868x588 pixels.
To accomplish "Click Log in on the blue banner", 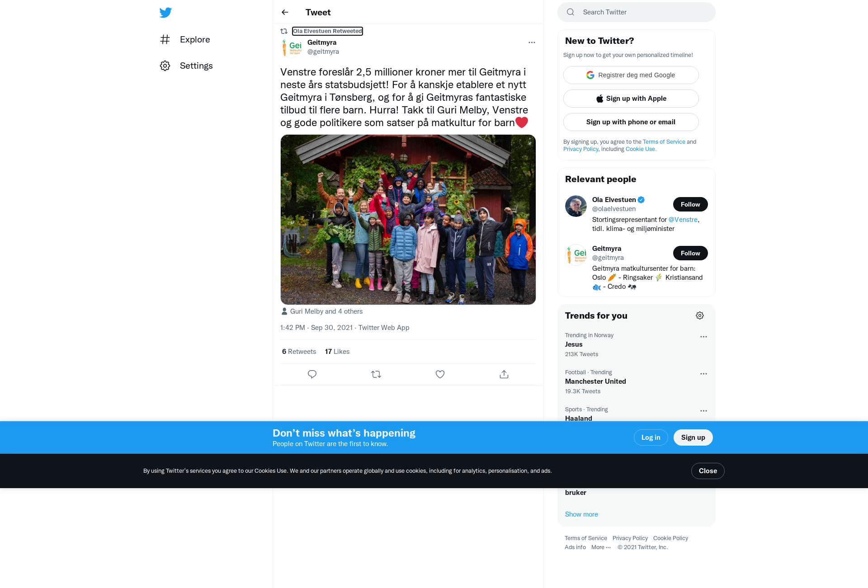I will click(651, 437).
